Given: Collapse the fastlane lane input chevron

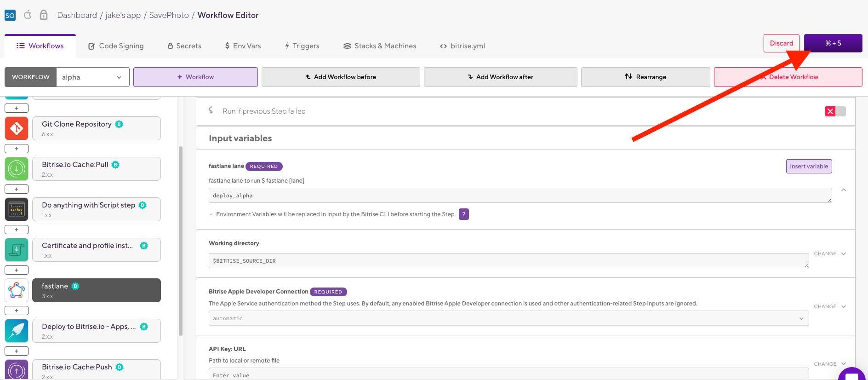Looking at the screenshot, I should [844, 190].
